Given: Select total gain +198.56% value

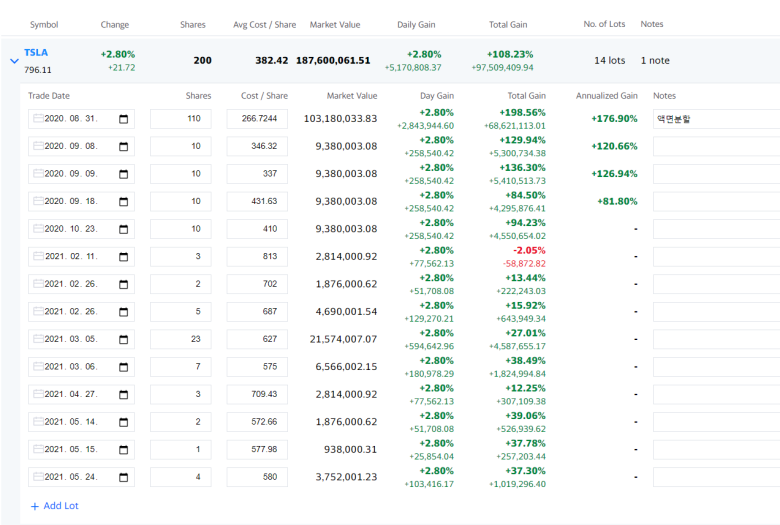Looking at the screenshot, I should click(522, 112).
